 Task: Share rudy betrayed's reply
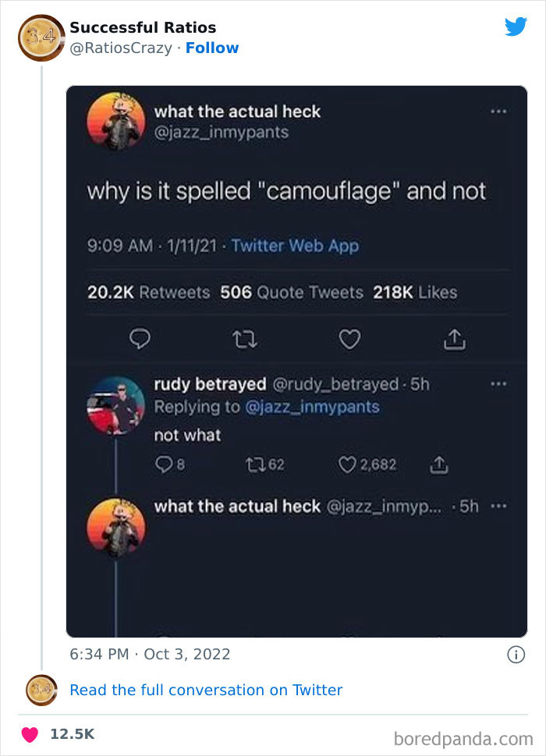[x=438, y=465]
